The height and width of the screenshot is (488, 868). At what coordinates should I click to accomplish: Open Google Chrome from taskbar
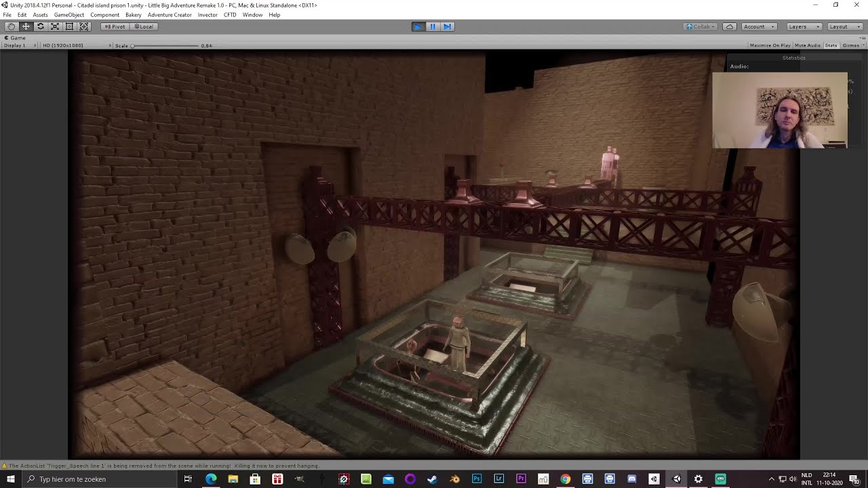[565, 479]
